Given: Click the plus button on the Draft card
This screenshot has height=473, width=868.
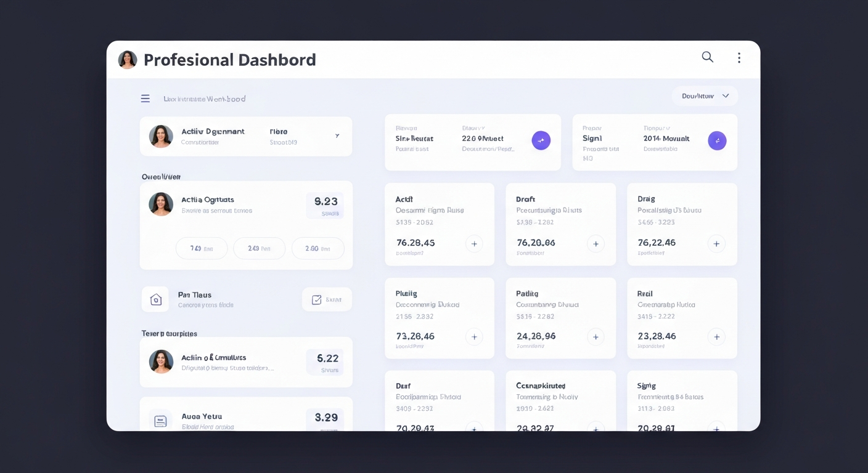Looking at the screenshot, I should tap(596, 244).
